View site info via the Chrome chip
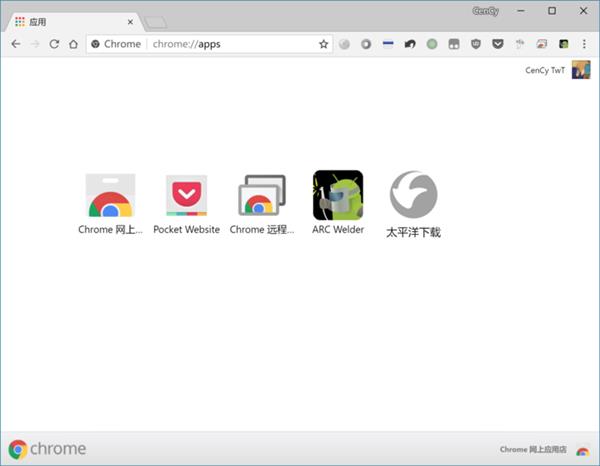The image size is (600, 466). tap(116, 44)
